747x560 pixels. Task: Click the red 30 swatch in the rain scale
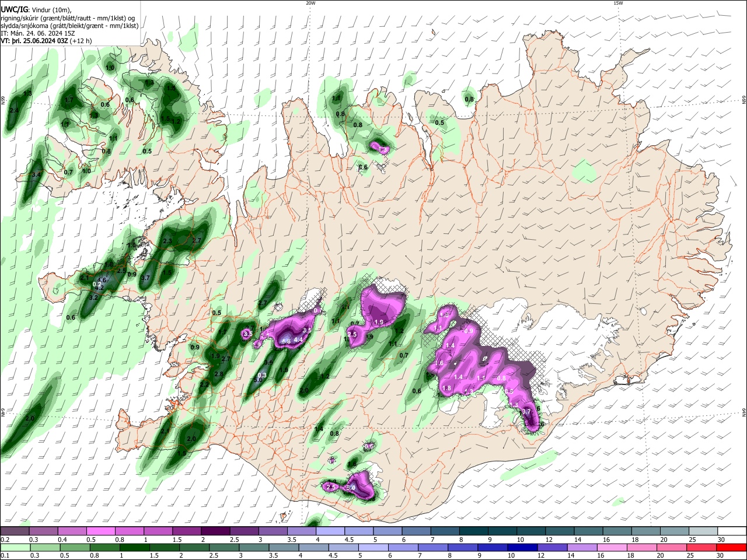coord(732,548)
